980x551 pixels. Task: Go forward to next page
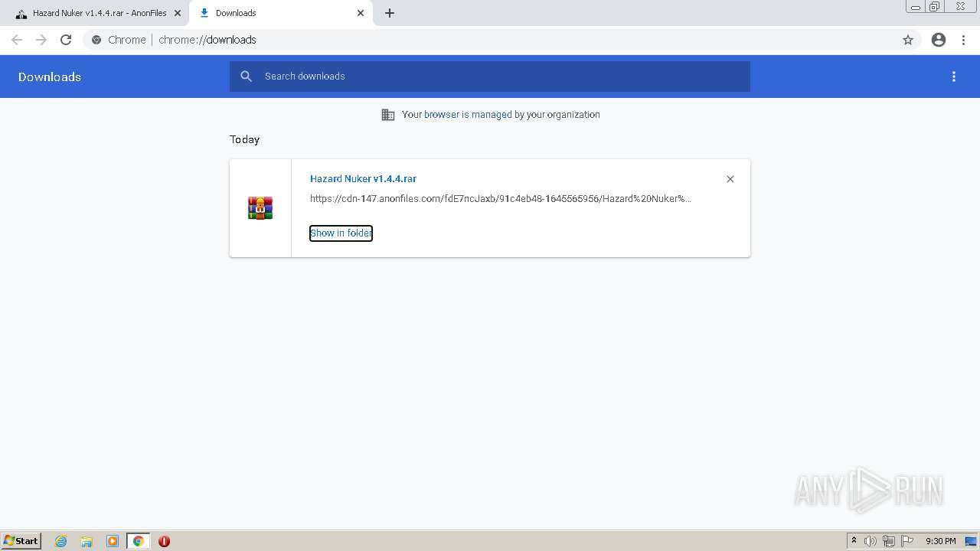tap(41, 40)
